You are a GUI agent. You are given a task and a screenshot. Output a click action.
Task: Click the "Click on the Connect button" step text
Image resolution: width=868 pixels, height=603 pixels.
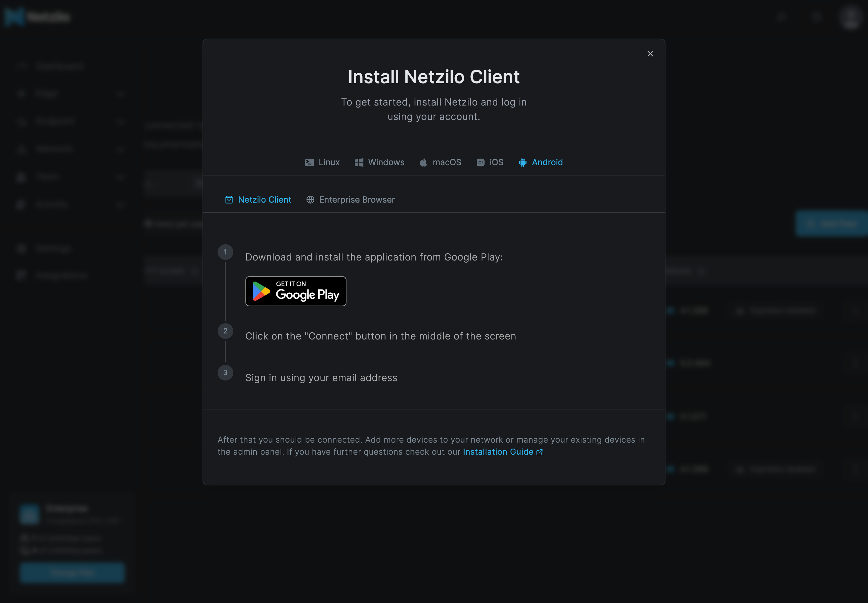pos(380,336)
